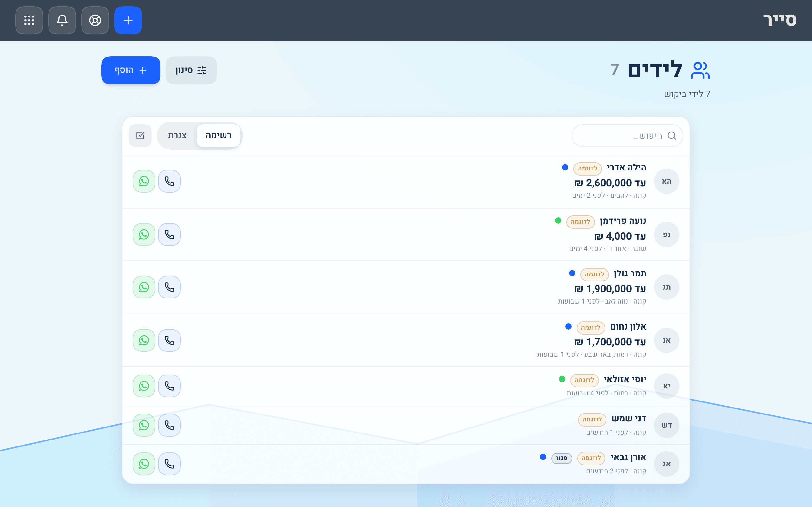The height and width of the screenshot is (507, 812).
Task: Open the notifications bell
Action: [62, 20]
